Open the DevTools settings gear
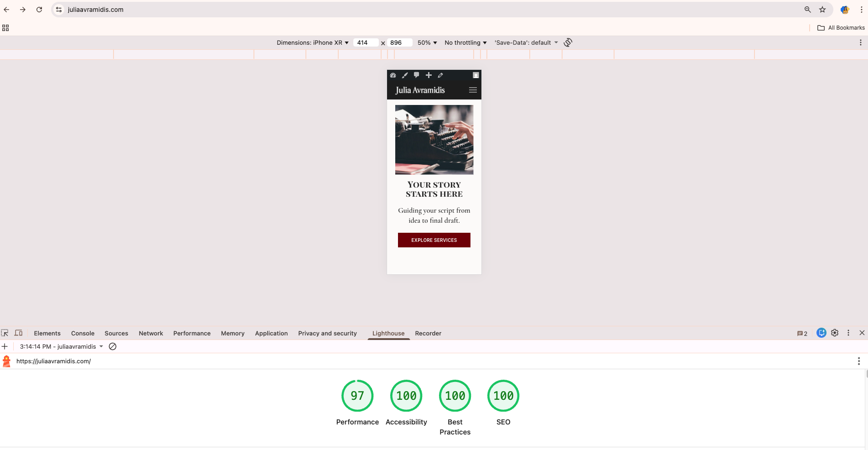This screenshot has height=450, width=868. click(834, 333)
